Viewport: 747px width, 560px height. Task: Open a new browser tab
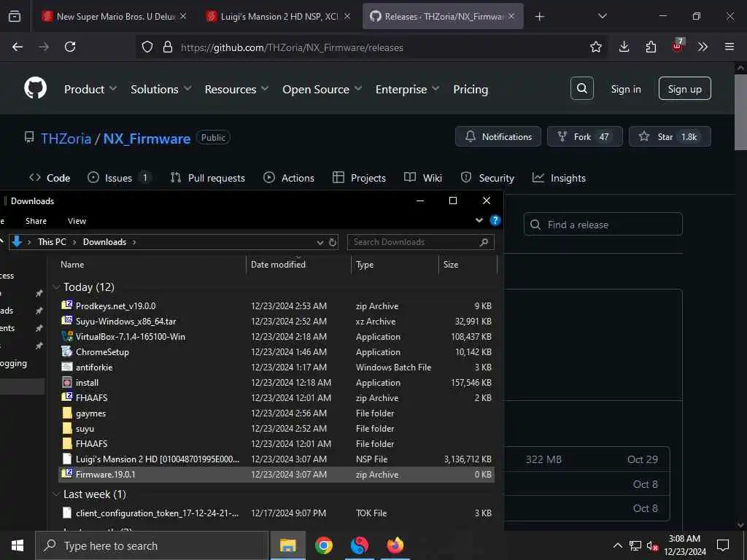point(539,17)
